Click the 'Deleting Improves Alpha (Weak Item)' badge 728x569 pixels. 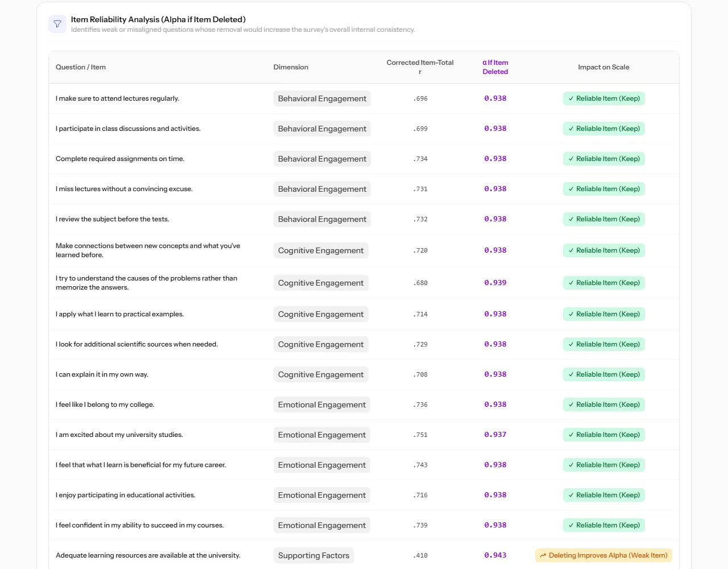click(603, 555)
